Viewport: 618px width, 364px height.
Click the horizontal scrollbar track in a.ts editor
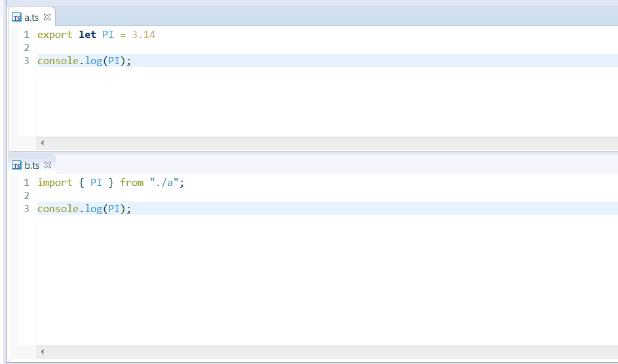[x=328, y=143]
